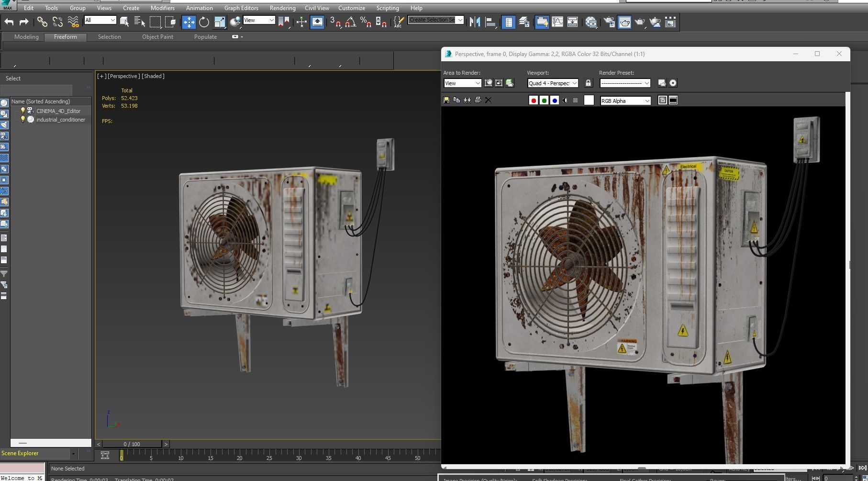Open the Render Setup dialog

(x=609, y=22)
